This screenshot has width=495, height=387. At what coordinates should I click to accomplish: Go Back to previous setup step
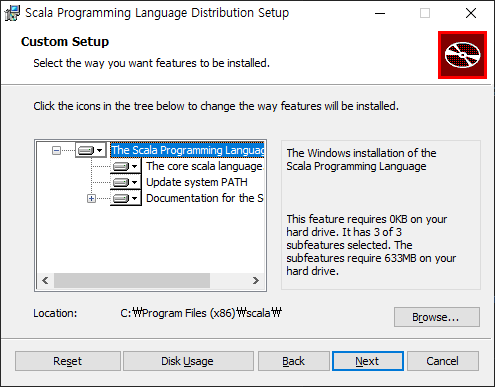pyautogui.click(x=293, y=361)
